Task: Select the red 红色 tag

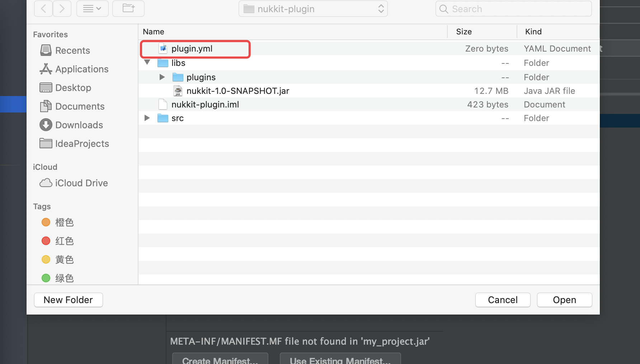Action: (64, 241)
